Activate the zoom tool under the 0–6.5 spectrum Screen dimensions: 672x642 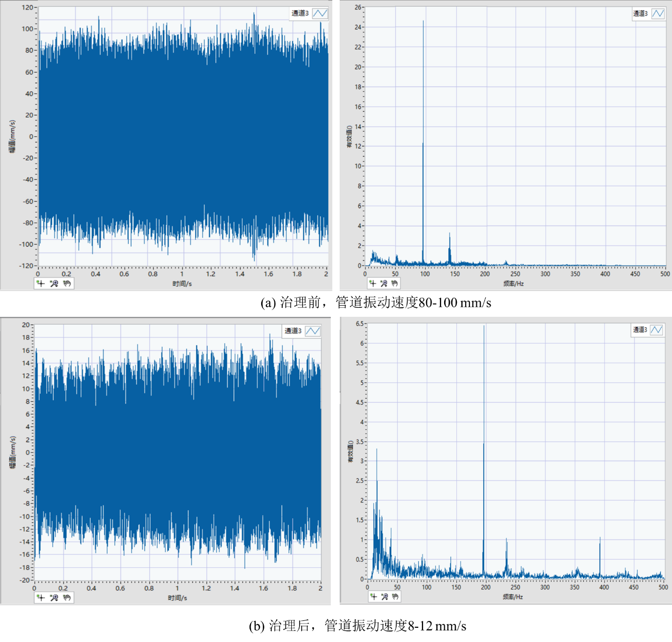(385, 597)
